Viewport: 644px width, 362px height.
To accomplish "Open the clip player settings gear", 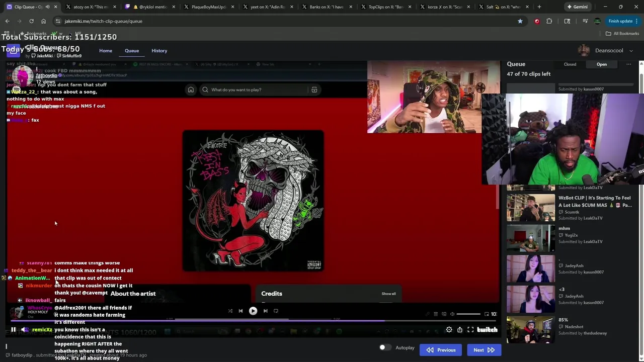I will (449, 330).
